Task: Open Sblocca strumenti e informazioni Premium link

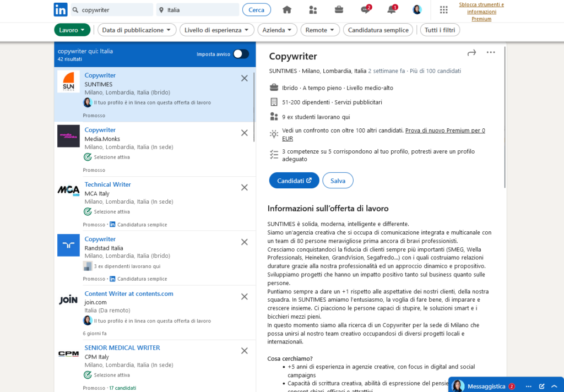Action: (x=481, y=12)
